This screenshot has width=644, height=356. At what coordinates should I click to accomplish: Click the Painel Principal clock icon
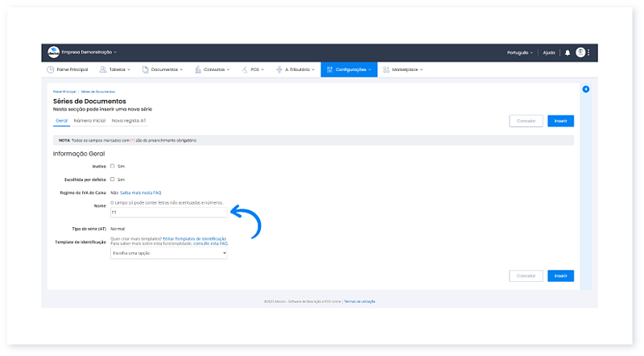coord(51,70)
